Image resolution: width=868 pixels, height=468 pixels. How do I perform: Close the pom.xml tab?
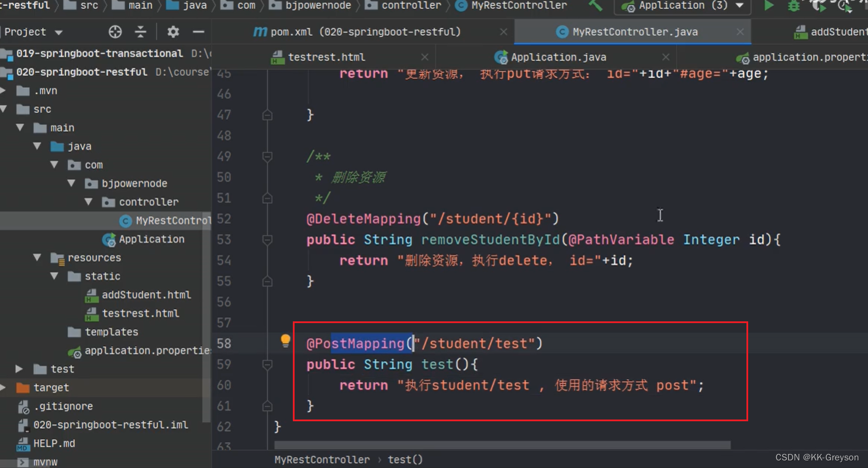click(x=503, y=32)
